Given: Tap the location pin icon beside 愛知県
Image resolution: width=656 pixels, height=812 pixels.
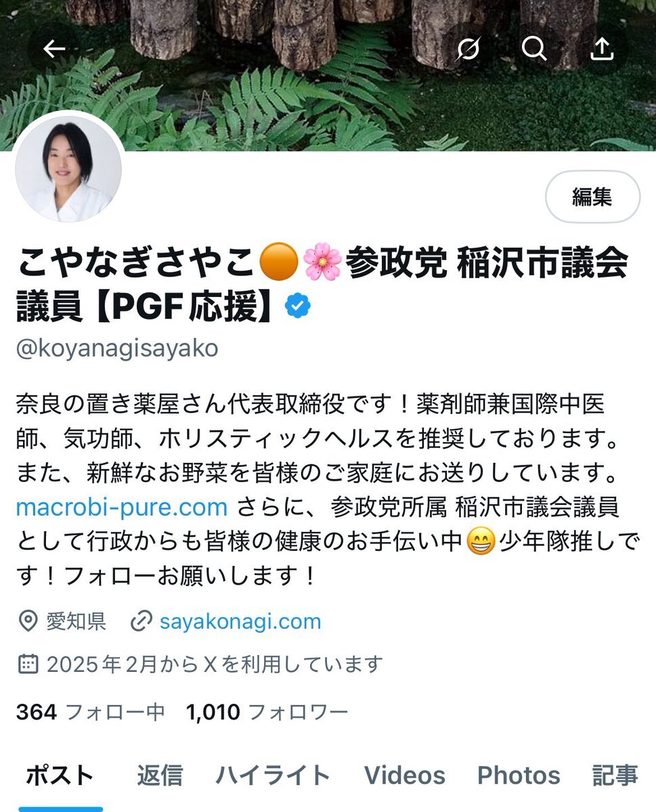Looking at the screenshot, I should point(27,621).
